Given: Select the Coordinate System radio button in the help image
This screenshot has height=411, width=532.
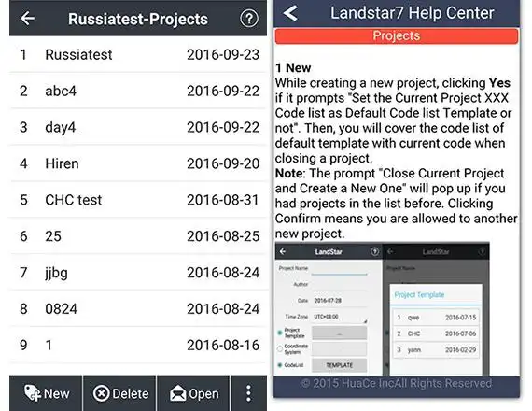Looking at the screenshot, I should (x=280, y=348).
